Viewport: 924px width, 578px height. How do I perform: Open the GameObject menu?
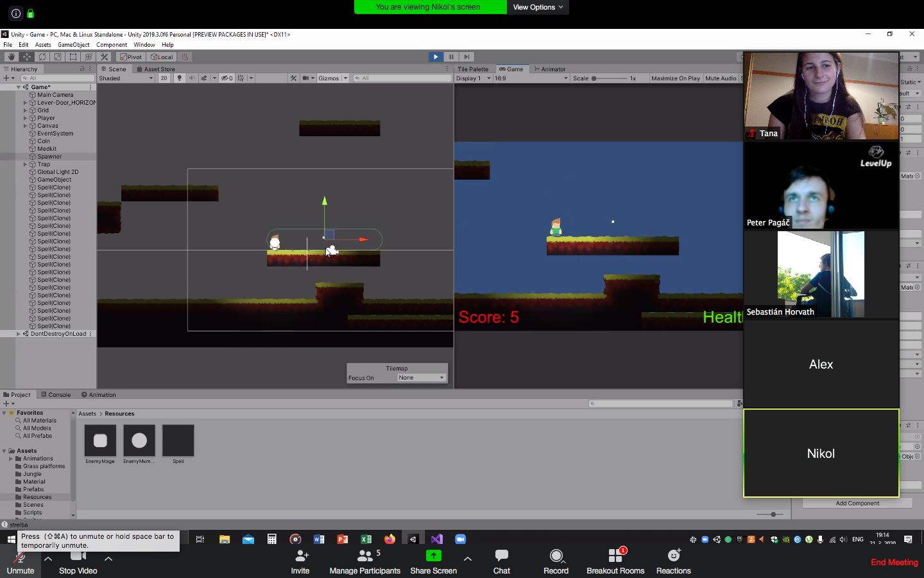pyautogui.click(x=73, y=45)
